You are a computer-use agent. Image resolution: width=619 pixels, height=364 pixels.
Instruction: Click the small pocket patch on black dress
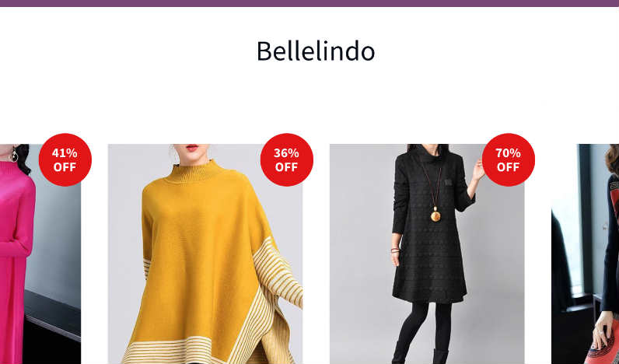pyautogui.click(x=448, y=182)
